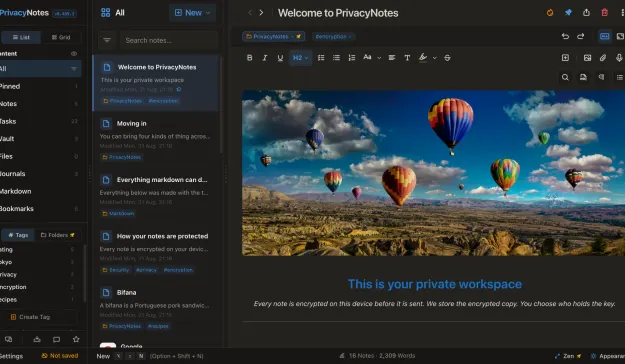Screen dimensions: 625x364
Task: Toggle the highlighted editor toolbar view button
Action: (605, 36)
